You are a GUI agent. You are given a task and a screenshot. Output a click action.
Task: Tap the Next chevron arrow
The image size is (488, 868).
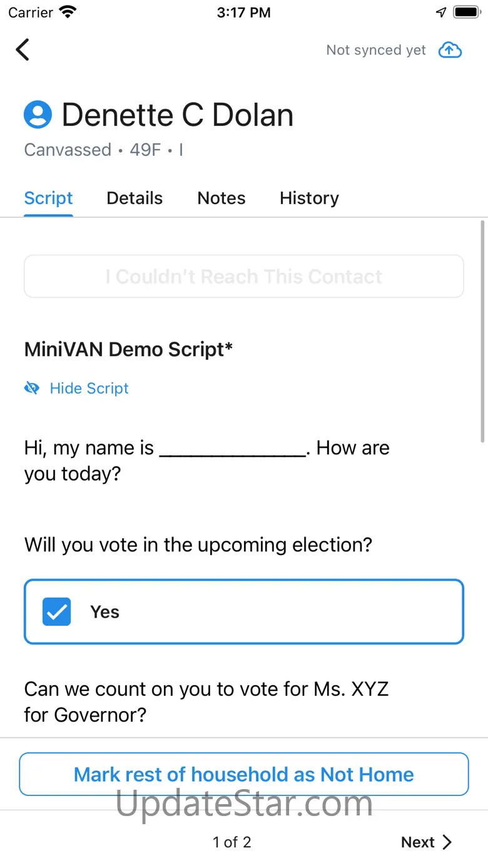(447, 842)
